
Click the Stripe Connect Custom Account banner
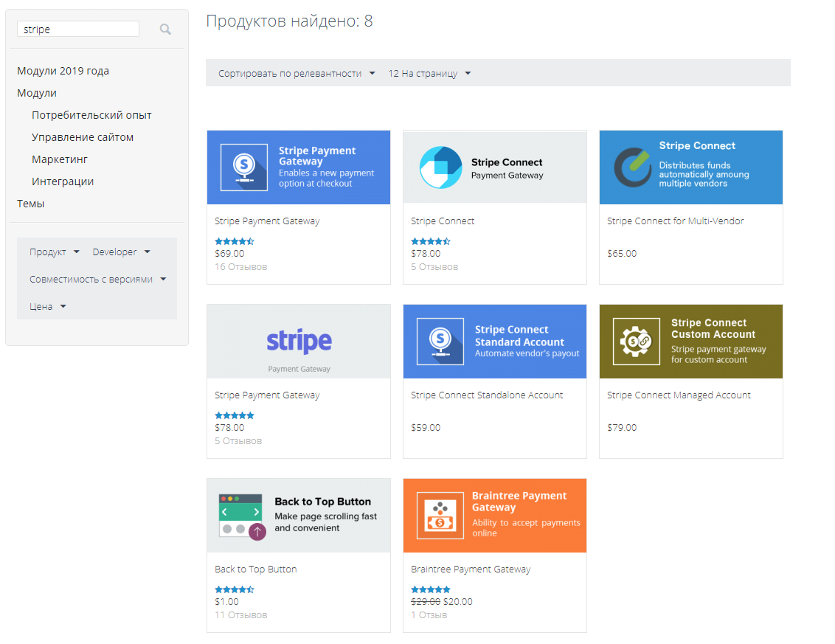(691, 342)
